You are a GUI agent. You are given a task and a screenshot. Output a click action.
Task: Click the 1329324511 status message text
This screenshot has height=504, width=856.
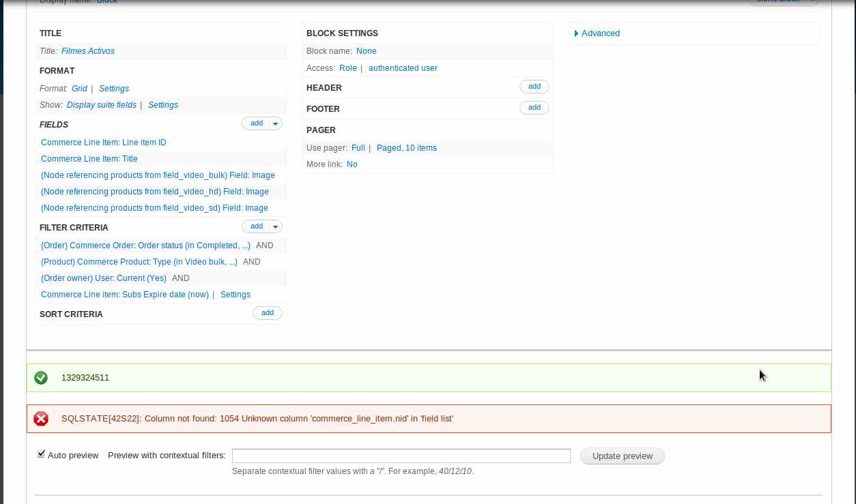click(x=85, y=378)
